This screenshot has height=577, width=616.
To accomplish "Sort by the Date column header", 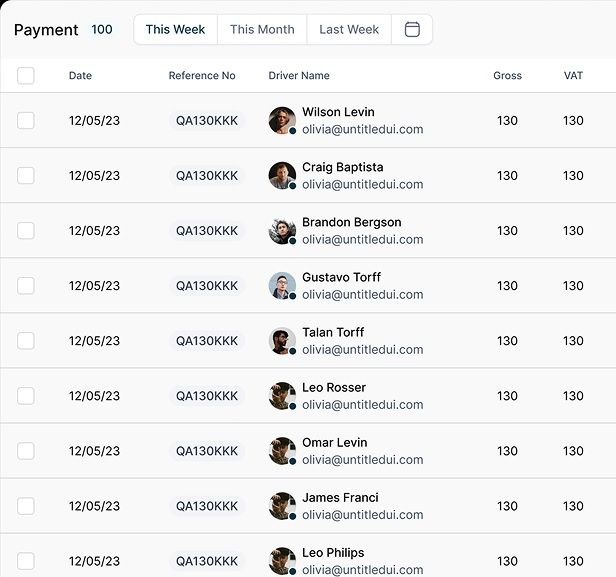I will click(80, 76).
